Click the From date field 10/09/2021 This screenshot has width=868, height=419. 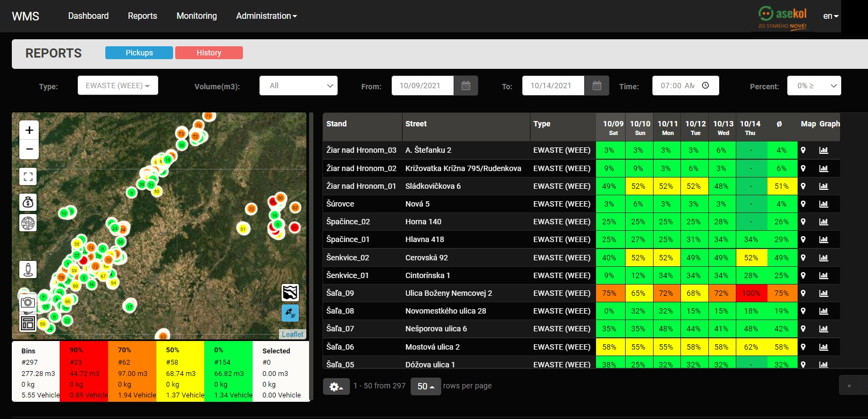tap(422, 86)
